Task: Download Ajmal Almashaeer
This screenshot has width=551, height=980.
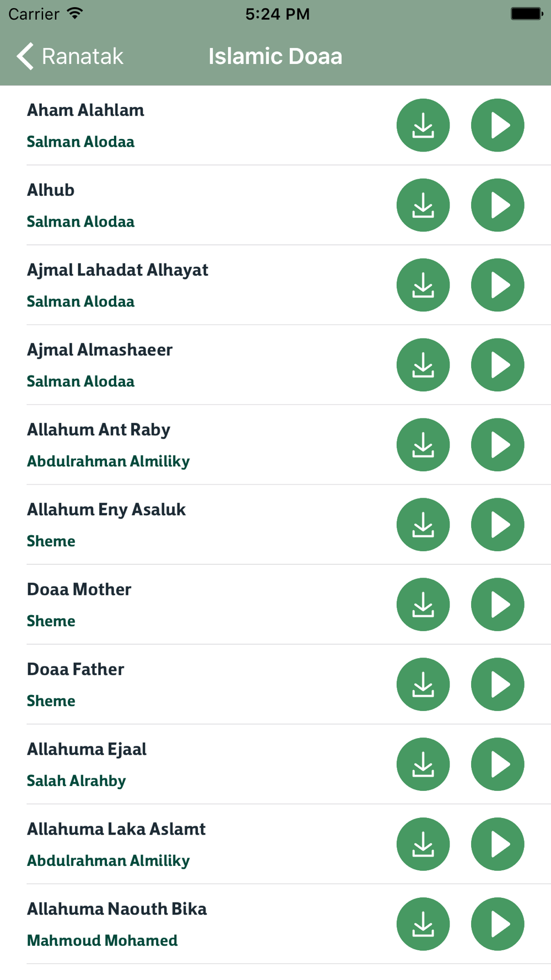Action: (423, 365)
